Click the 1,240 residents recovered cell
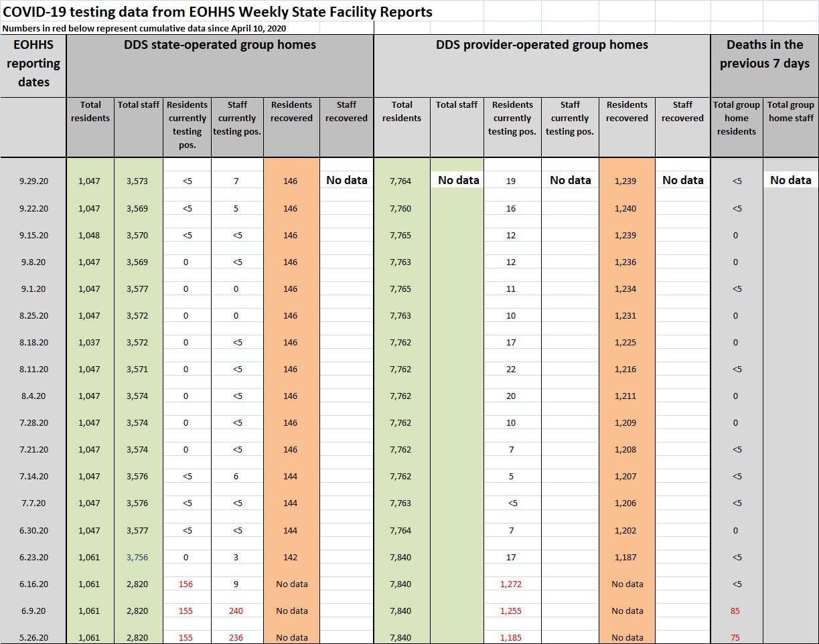Screen dimensions: 819x644 click(x=627, y=208)
